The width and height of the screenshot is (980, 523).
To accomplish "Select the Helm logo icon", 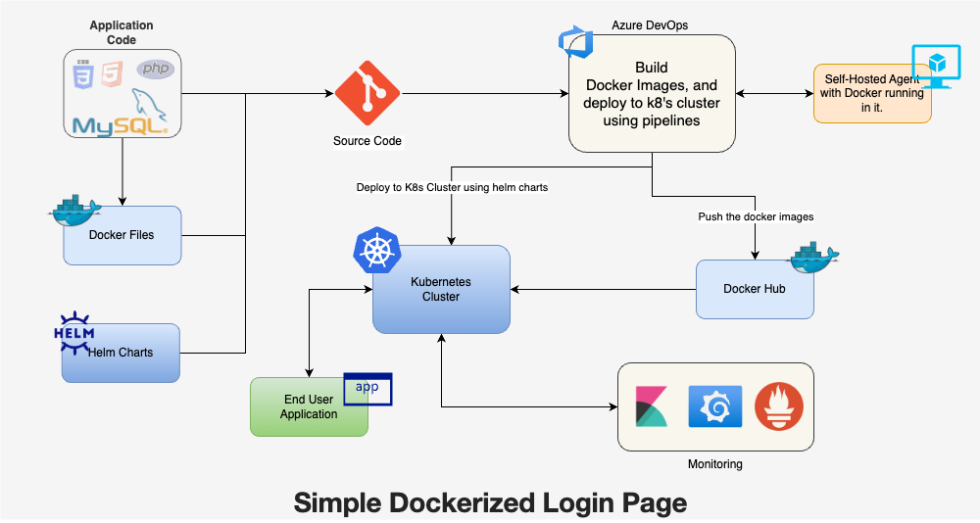I will (x=73, y=332).
